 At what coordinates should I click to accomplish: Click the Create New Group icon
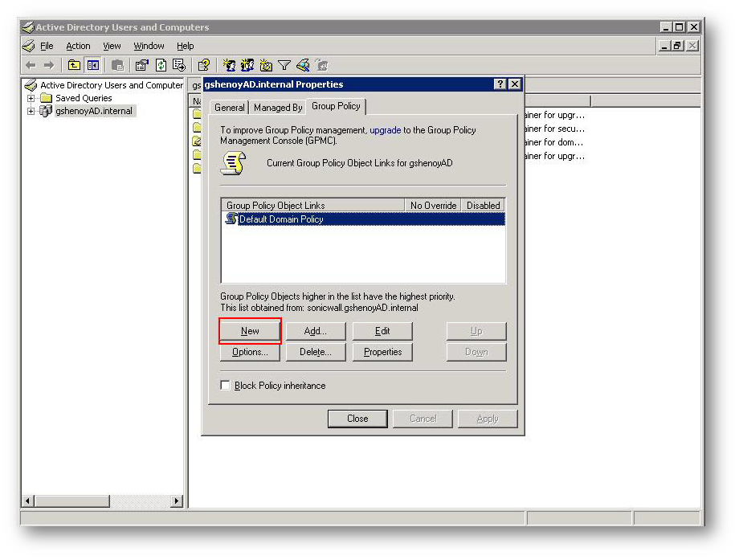click(247, 66)
